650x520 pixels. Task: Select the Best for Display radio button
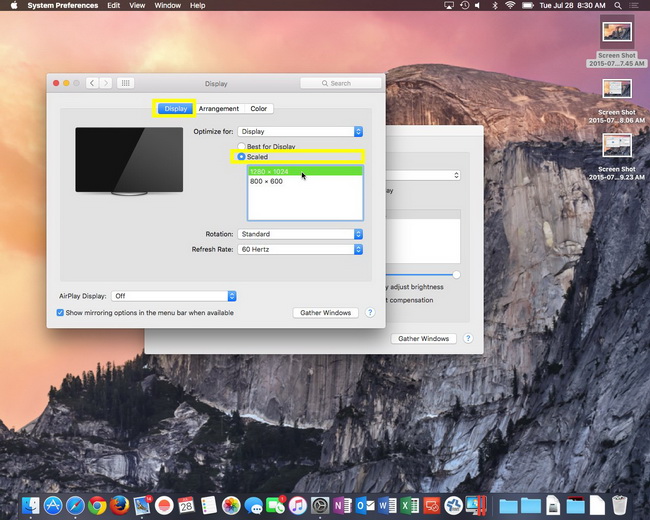[241, 146]
